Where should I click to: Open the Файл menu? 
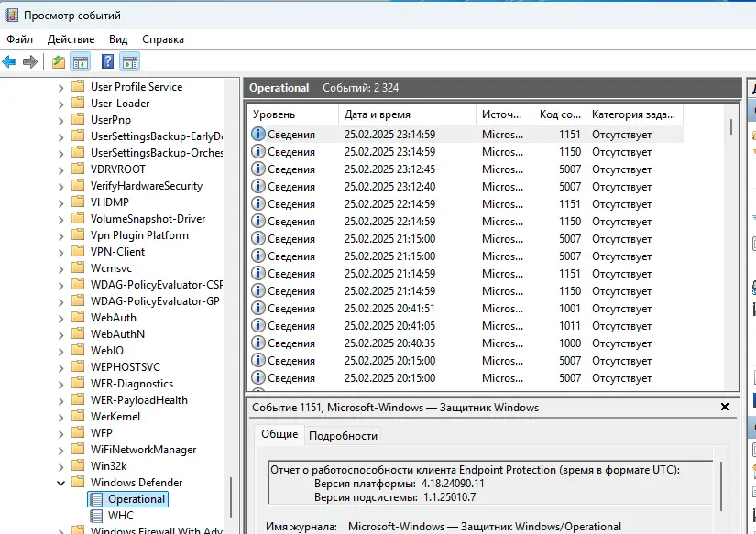coord(20,39)
